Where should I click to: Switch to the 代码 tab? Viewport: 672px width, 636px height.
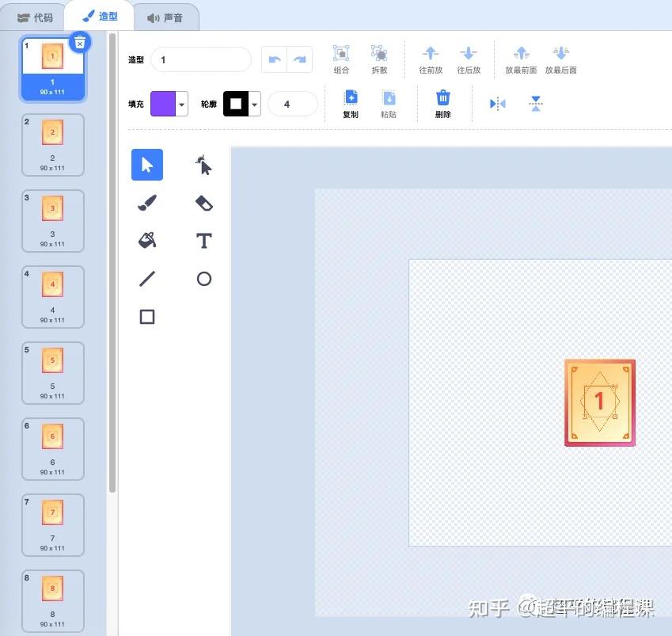point(35,15)
